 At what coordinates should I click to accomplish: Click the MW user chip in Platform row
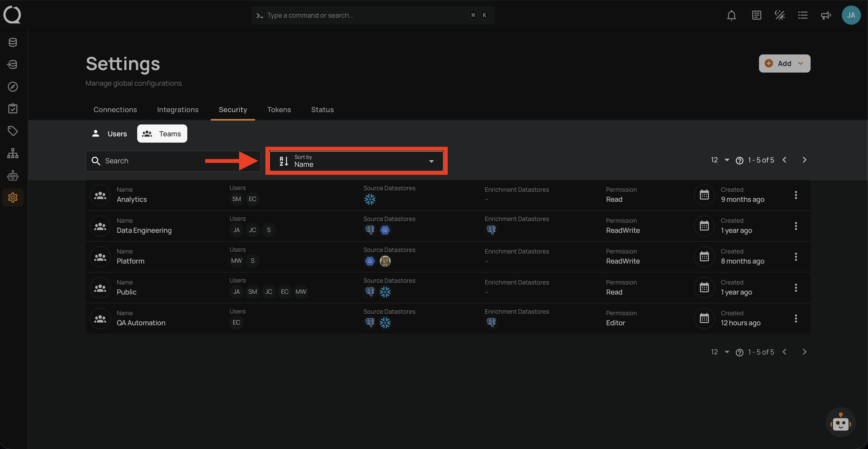click(x=236, y=261)
